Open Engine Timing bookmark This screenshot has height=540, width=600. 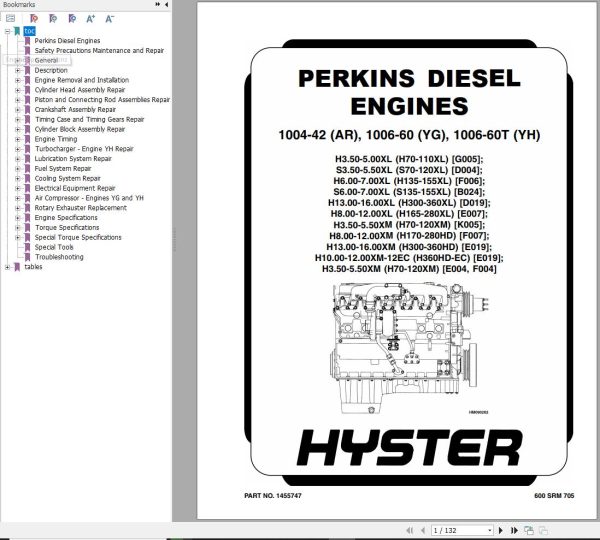click(x=56, y=139)
